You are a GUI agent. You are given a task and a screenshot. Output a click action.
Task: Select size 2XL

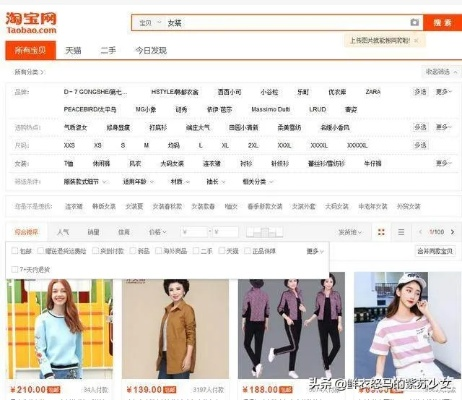[x=253, y=145]
